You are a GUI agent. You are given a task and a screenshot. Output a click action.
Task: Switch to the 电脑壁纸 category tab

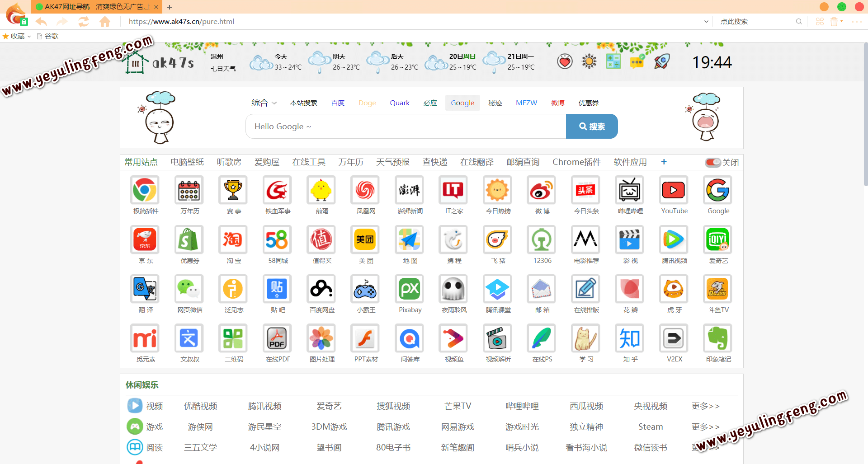point(187,162)
